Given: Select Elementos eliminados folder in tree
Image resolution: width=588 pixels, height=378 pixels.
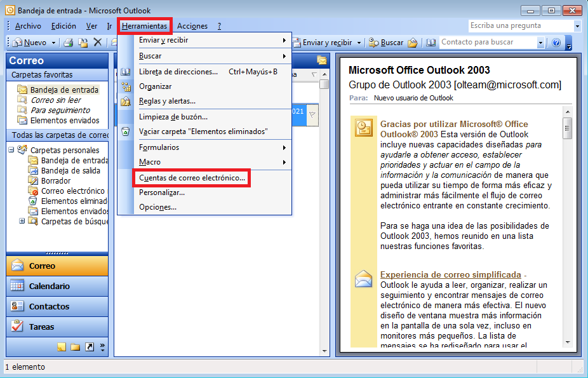Looking at the screenshot, I should click(68, 201).
